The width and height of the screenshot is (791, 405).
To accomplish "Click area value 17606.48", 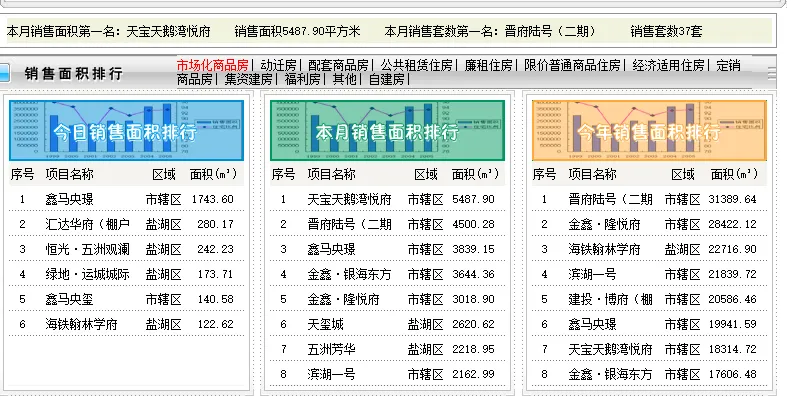I will point(732,374).
